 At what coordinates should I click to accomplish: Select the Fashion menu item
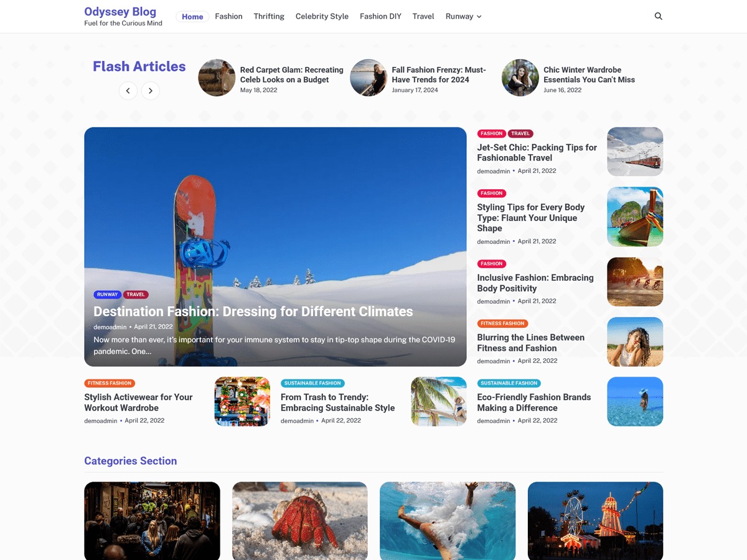(x=228, y=16)
